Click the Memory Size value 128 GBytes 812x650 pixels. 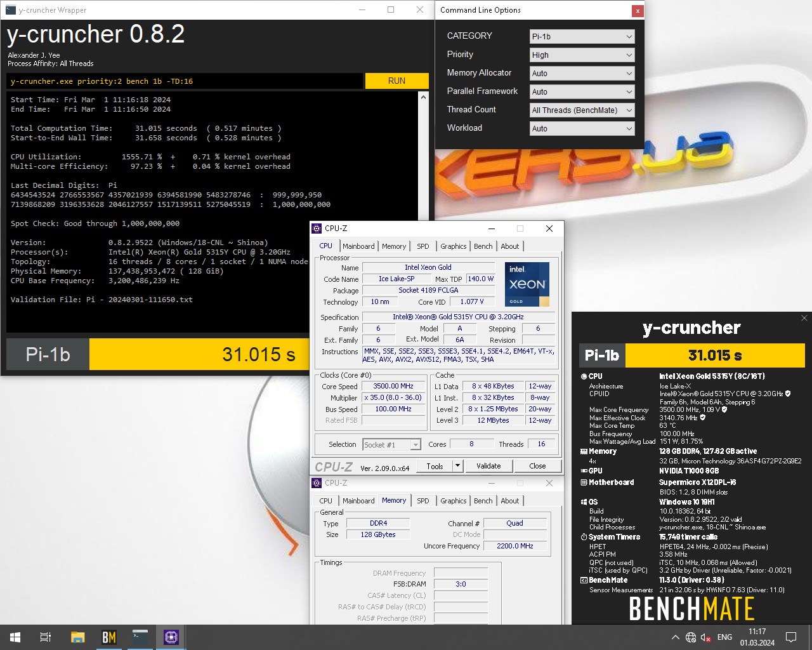pyautogui.click(x=378, y=534)
